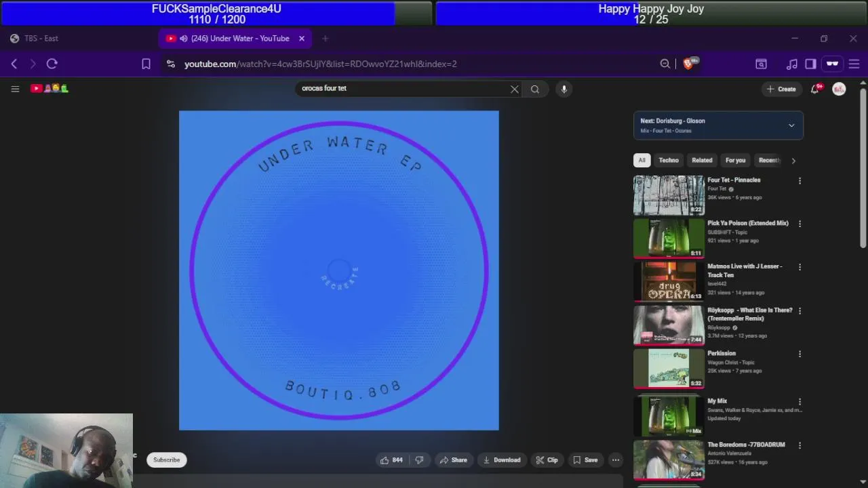This screenshot has height=488, width=868.
Task: Open the Brave vertical tabs icon
Action: click(x=762, y=64)
